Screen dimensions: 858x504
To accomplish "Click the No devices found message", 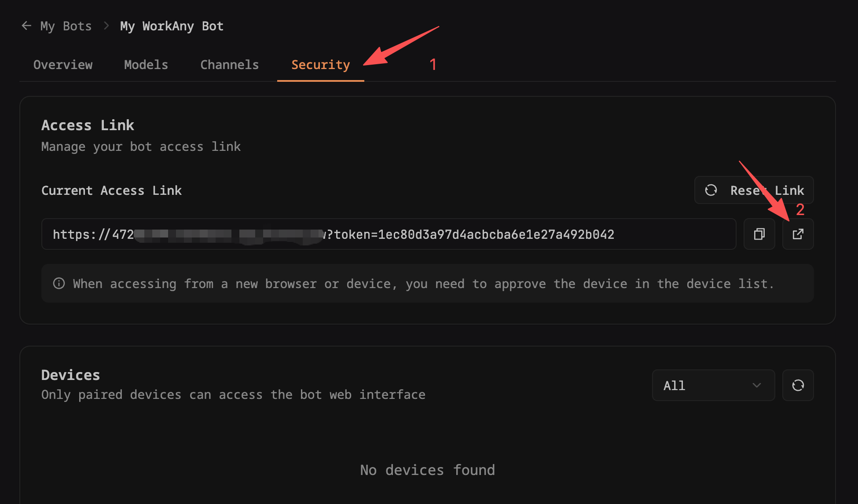I will [x=427, y=470].
